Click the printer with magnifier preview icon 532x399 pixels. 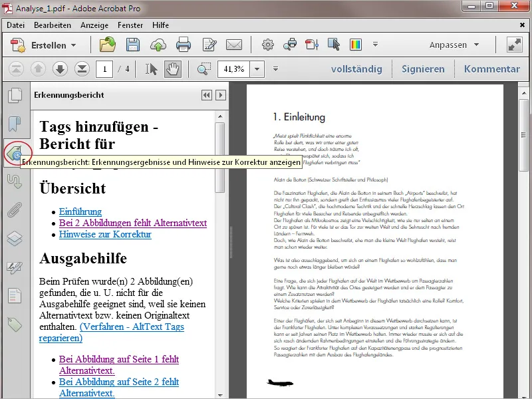click(290, 45)
